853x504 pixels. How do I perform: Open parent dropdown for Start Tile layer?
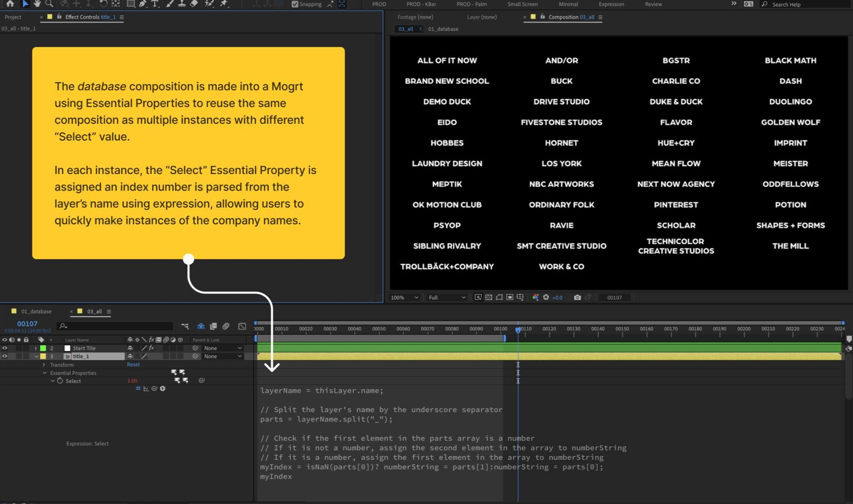[223, 348]
